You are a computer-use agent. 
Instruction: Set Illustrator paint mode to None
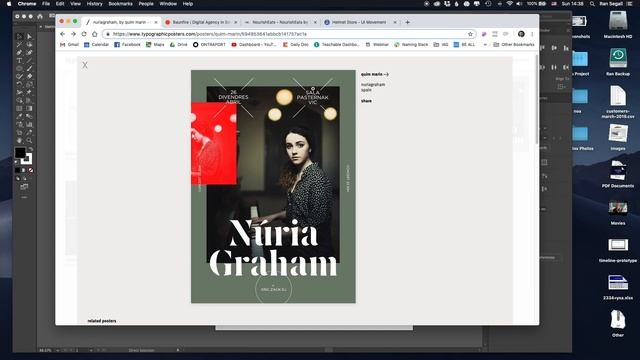[31, 170]
